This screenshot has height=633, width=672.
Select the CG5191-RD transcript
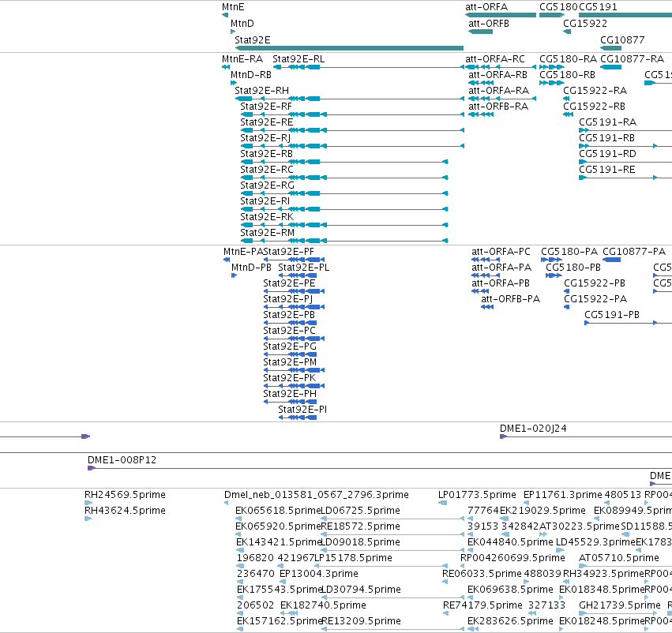[625, 162]
